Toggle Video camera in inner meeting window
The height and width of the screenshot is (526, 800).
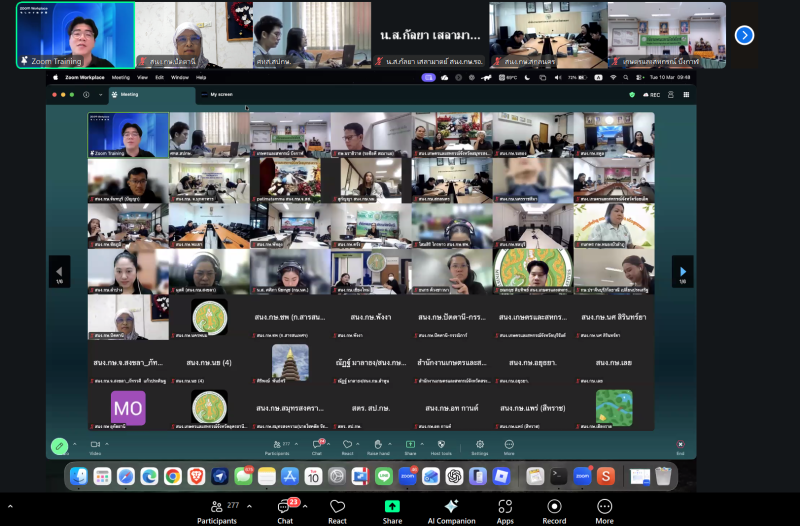coord(96,445)
